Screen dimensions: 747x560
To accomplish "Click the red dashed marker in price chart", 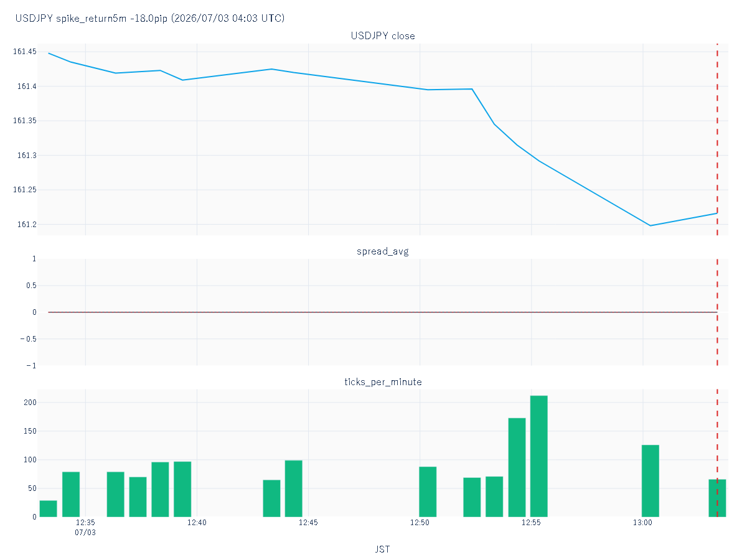I will [717, 139].
